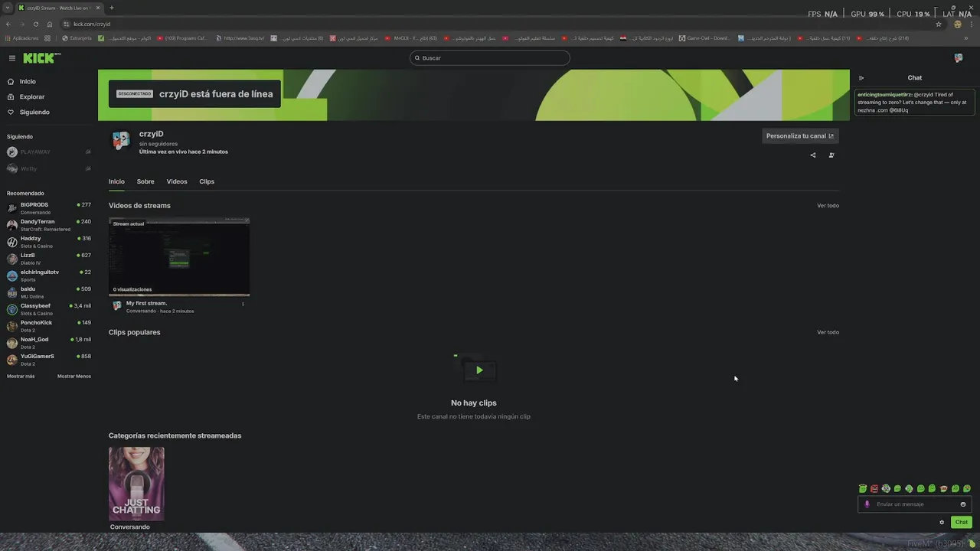Open YuGiGamerS recommended channel
The width and height of the screenshot is (980, 551).
click(x=49, y=360)
